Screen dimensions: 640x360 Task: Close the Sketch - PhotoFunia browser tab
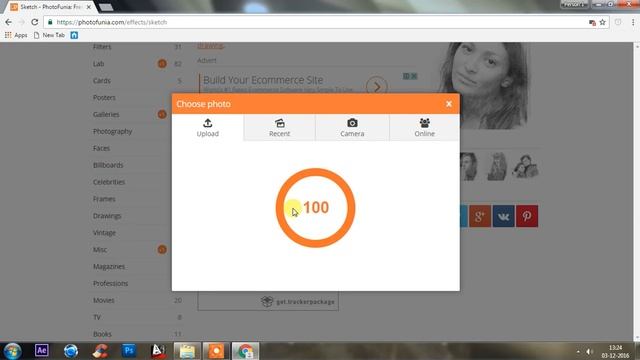[89, 7]
